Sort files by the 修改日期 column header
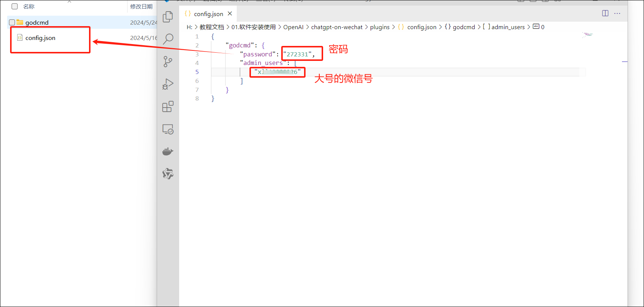This screenshot has height=307, width=644. click(141, 6)
